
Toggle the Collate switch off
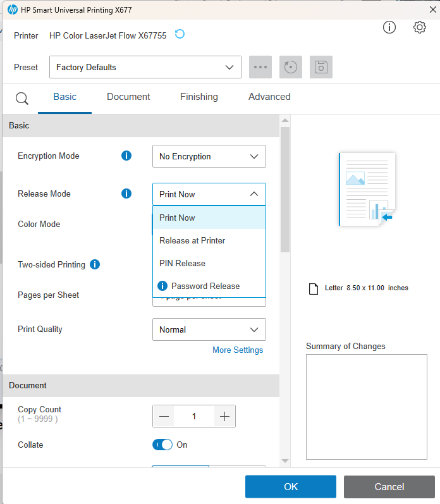pos(162,445)
